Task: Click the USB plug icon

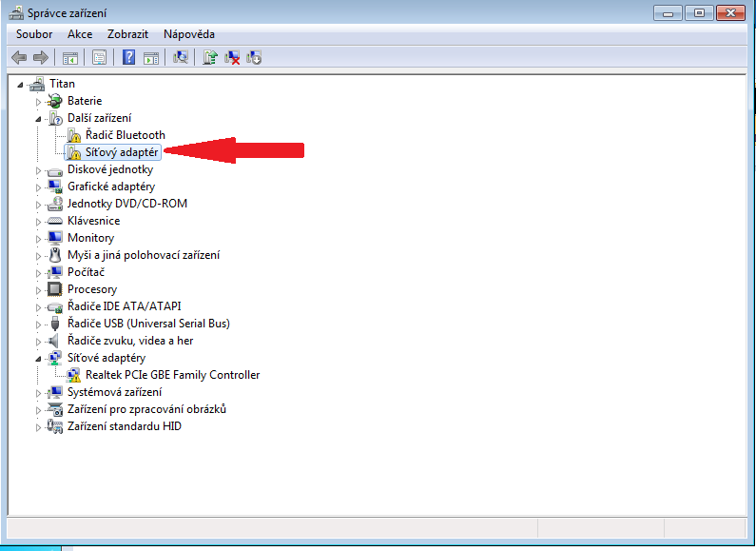Action: pyautogui.click(x=55, y=324)
